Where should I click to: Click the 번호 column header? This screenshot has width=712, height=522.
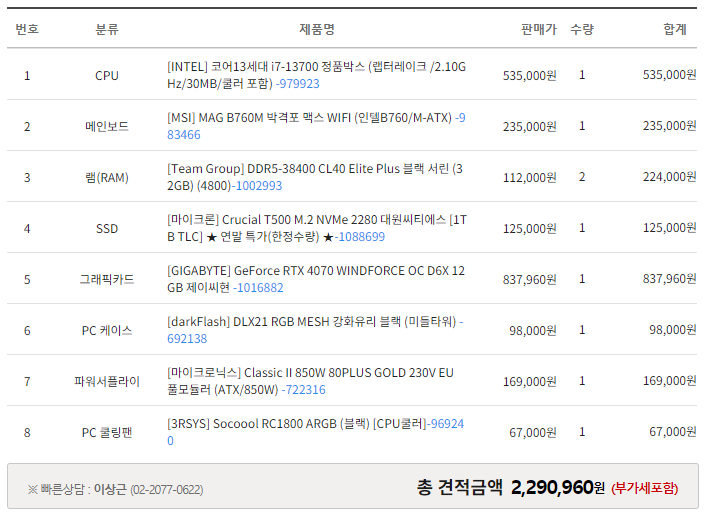coord(27,29)
